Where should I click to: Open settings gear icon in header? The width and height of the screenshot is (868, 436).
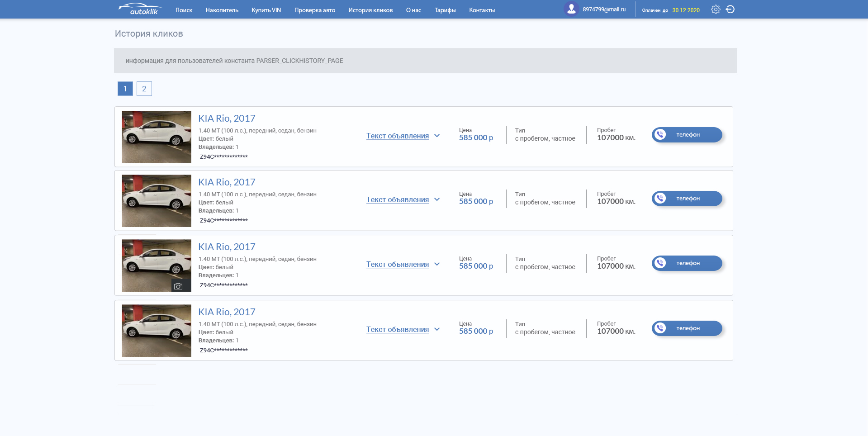point(716,9)
